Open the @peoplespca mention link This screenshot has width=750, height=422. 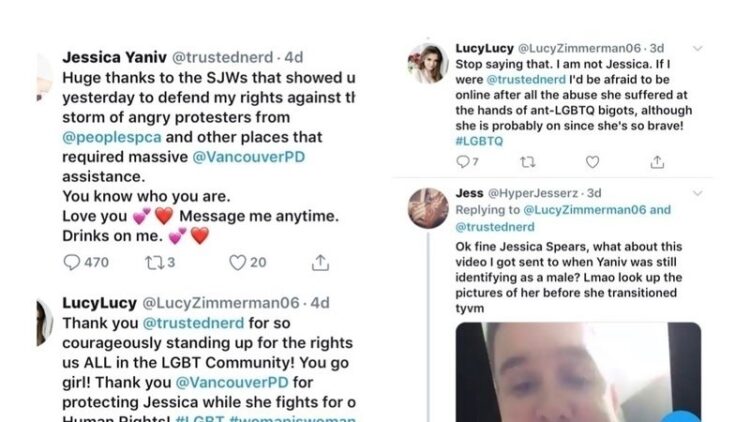tap(112, 137)
